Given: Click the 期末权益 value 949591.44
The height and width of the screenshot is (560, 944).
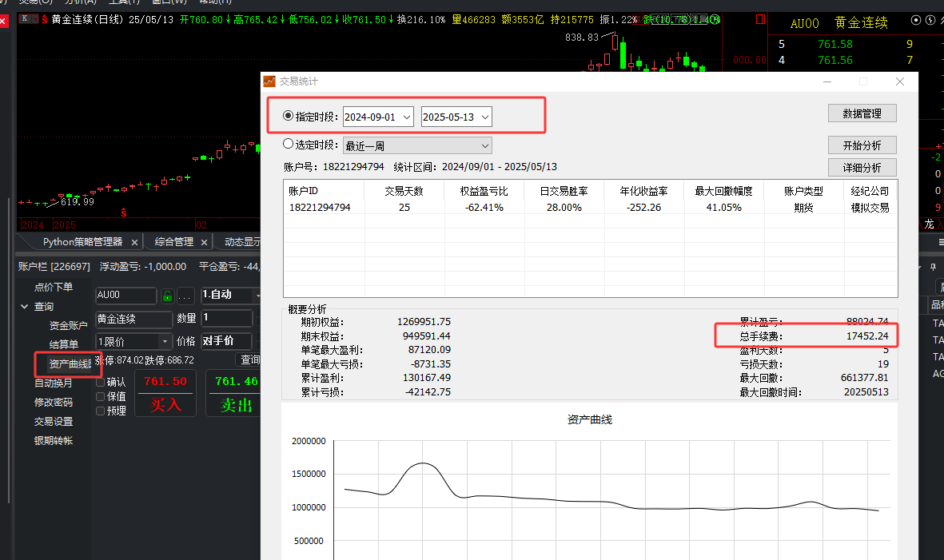Looking at the screenshot, I should 426,336.
